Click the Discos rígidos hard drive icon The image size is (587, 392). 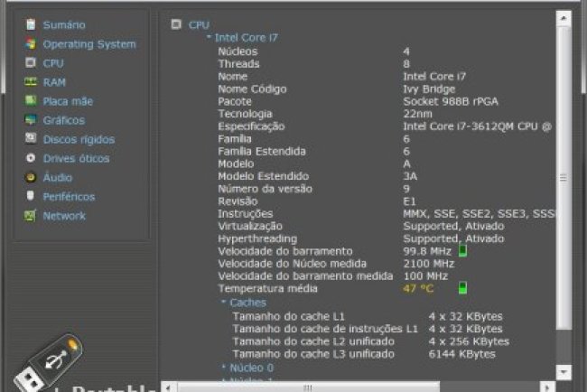tap(31, 139)
